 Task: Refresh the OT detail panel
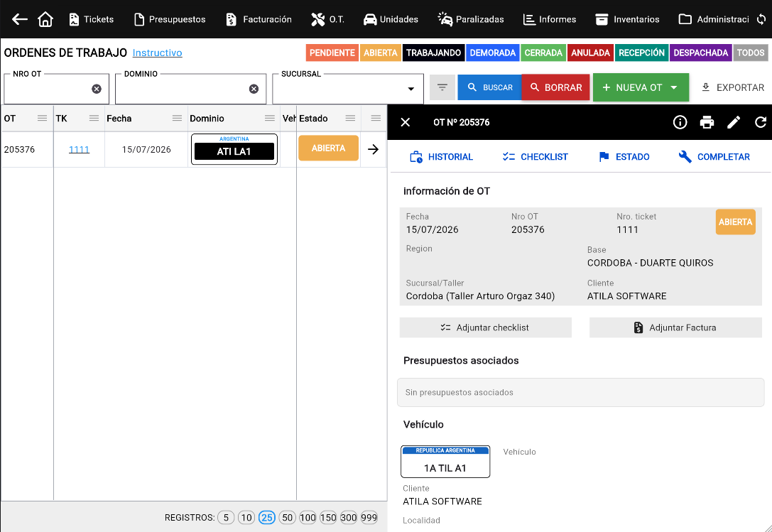point(761,122)
